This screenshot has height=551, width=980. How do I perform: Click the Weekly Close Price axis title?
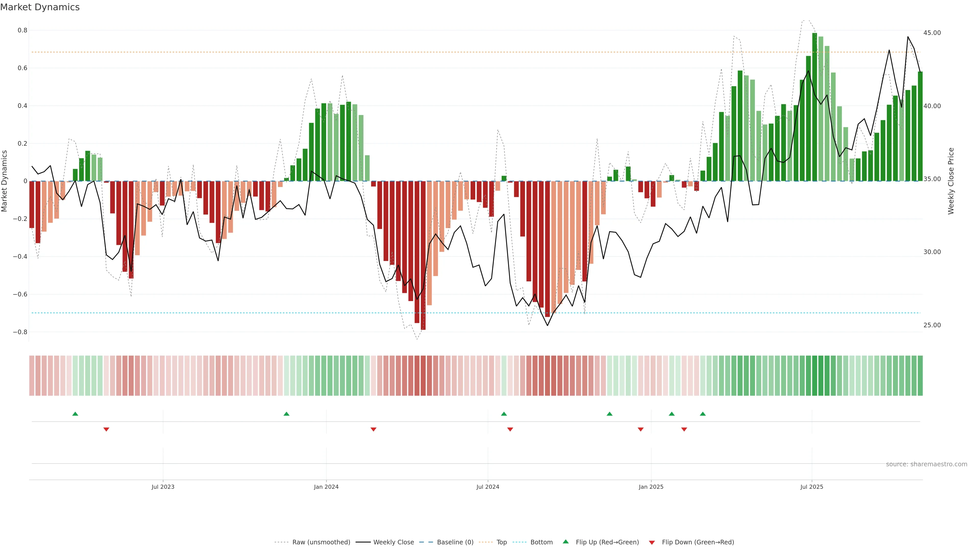click(x=951, y=181)
